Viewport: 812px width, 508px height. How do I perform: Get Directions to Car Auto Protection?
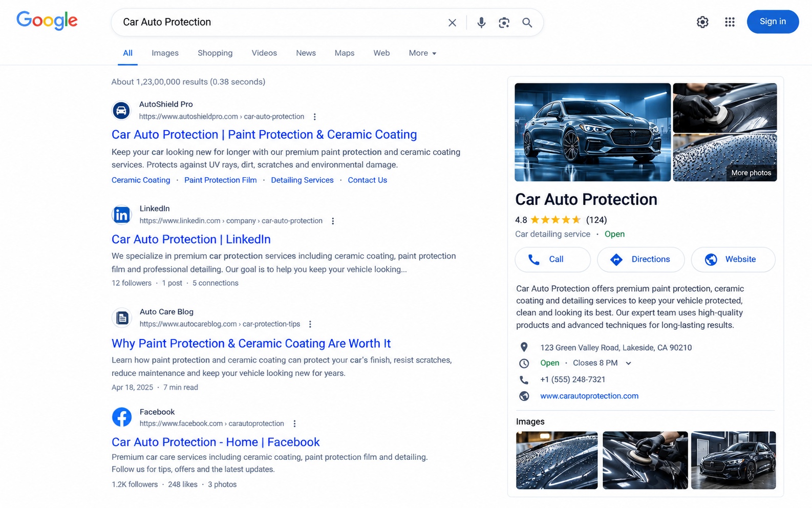(x=640, y=260)
